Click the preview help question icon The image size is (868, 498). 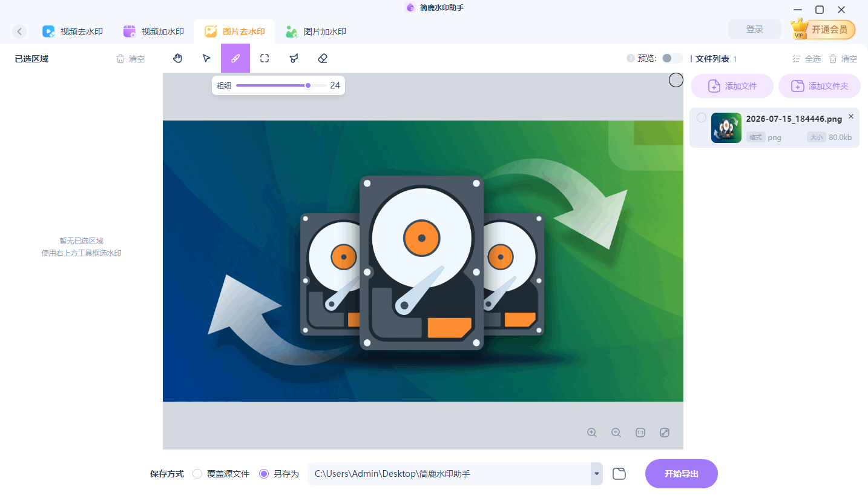(631, 59)
